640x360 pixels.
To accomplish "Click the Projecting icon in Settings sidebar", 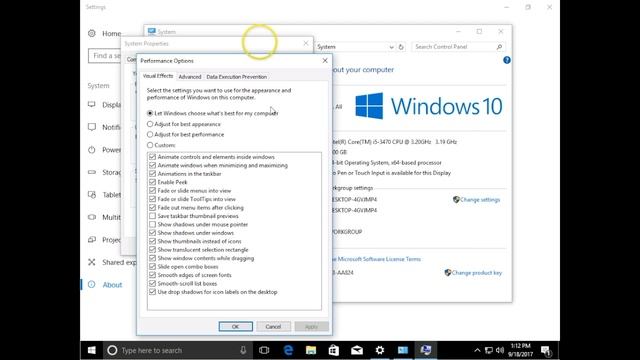I will pos(92,239).
